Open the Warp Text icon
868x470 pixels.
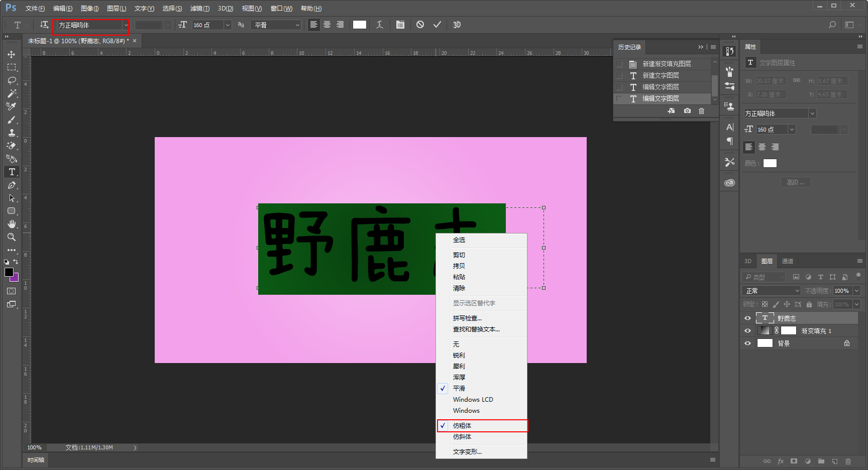pos(380,25)
